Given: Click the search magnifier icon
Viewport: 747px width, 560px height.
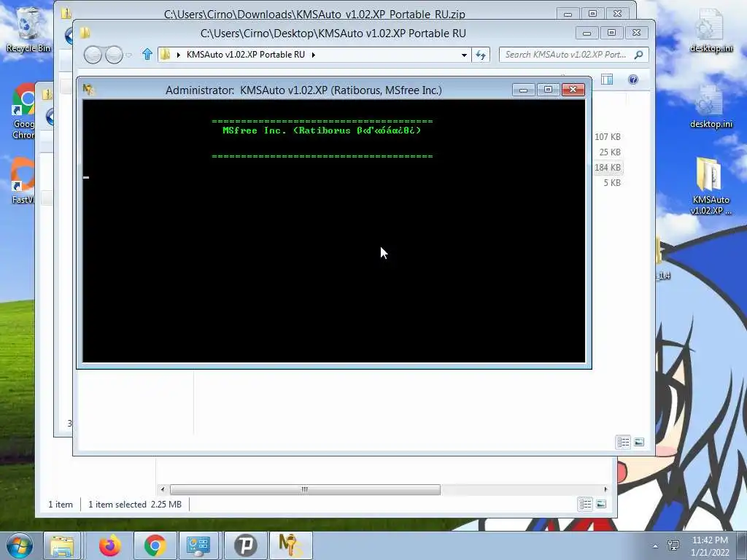Looking at the screenshot, I should click(639, 55).
